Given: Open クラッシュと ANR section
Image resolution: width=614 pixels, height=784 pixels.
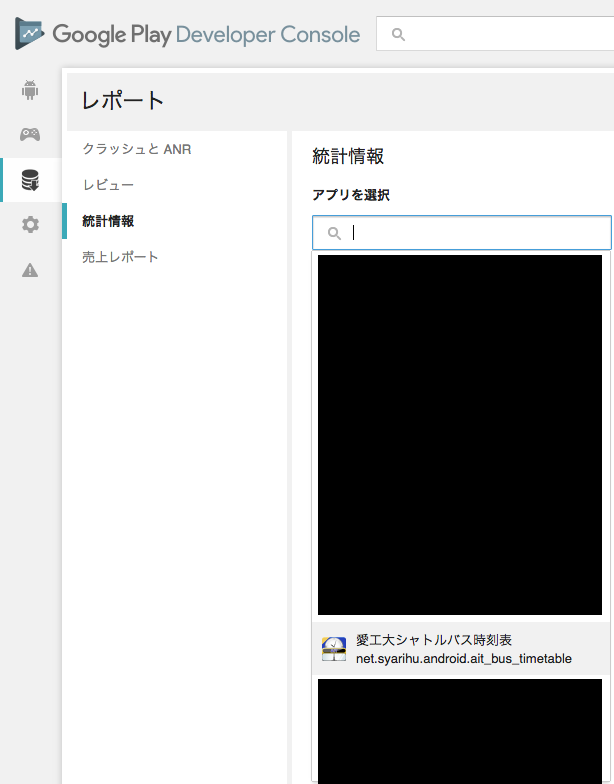Looking at the screenshot, I should click(x=136, y=149).
